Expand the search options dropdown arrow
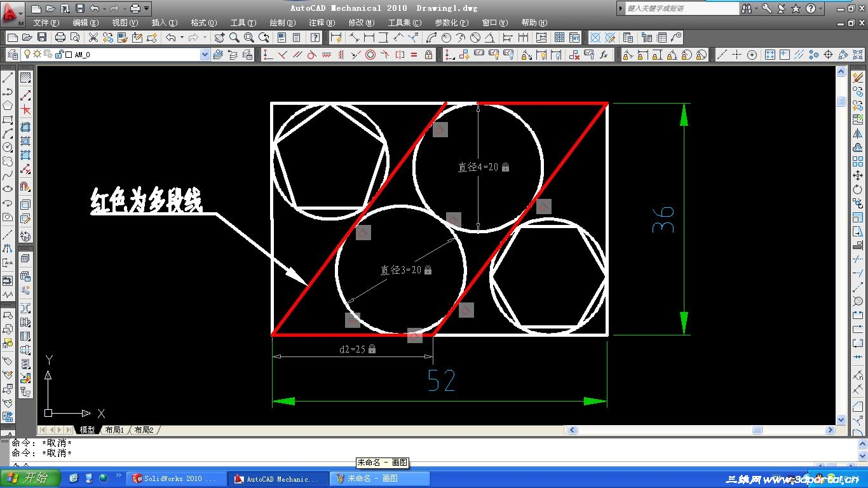Screen dimensions: 868x488 click(757, 8)
